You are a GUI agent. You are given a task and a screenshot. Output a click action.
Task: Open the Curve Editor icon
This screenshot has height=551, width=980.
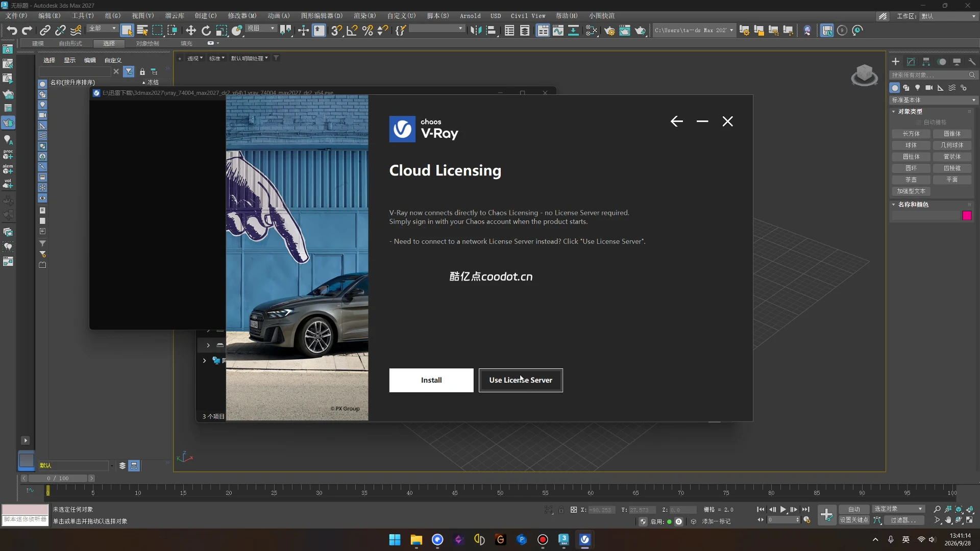[x=558, y=31]
